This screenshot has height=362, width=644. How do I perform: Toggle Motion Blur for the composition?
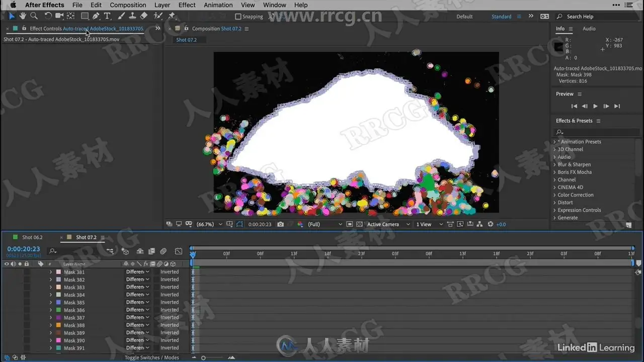click(164, 251)
